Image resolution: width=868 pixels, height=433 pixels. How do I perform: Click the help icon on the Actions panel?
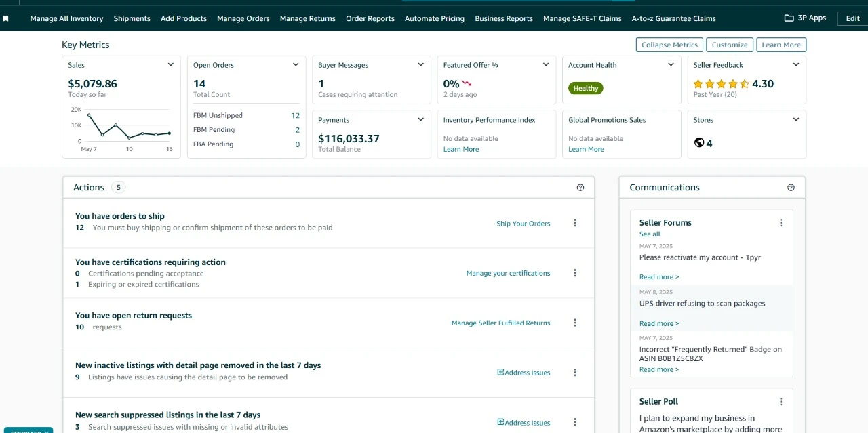click(580, 187)
